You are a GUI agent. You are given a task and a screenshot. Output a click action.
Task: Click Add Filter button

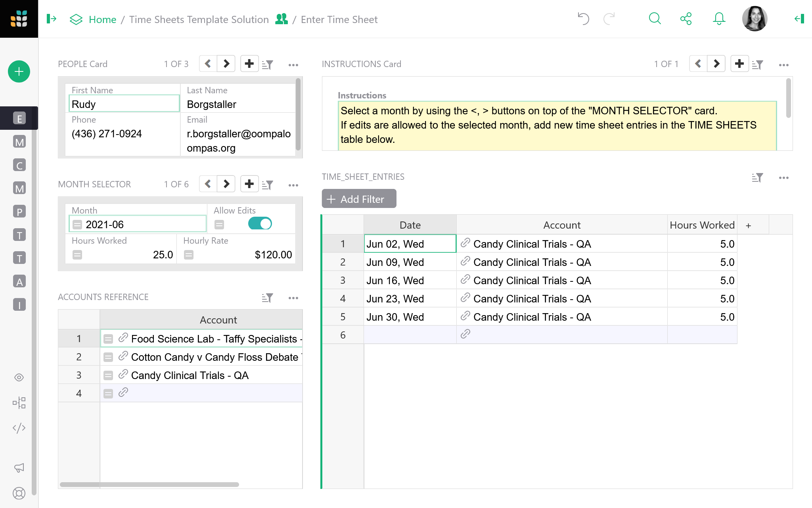pyautogui.click(x=357, y=199)
